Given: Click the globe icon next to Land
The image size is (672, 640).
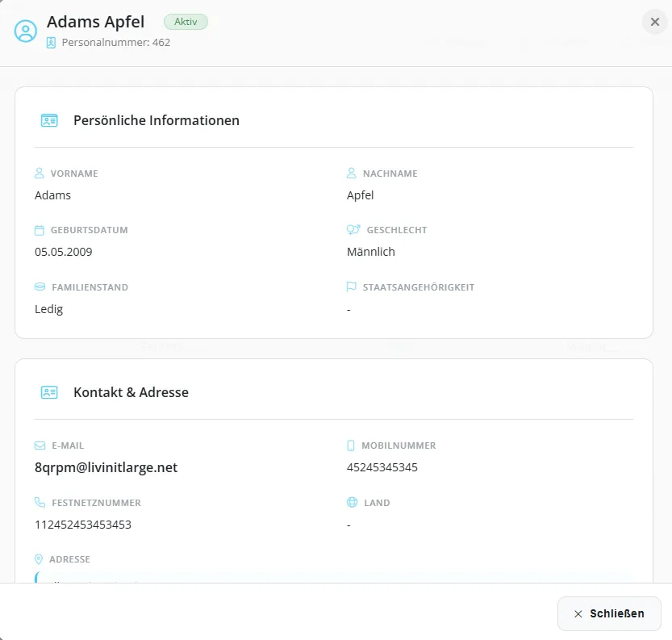Looking at the screenshot, I should tap(352, 503).
